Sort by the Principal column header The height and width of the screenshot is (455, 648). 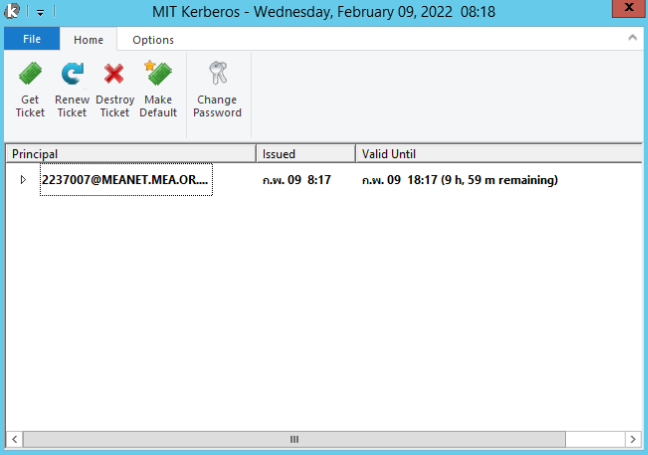[x=130, y=154]
